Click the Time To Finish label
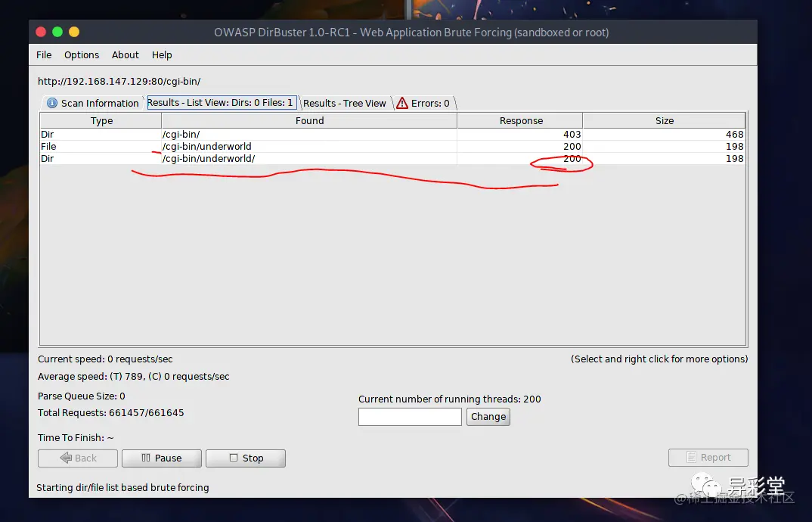Screen dimensions: 812x522 [x=76, y=438]
